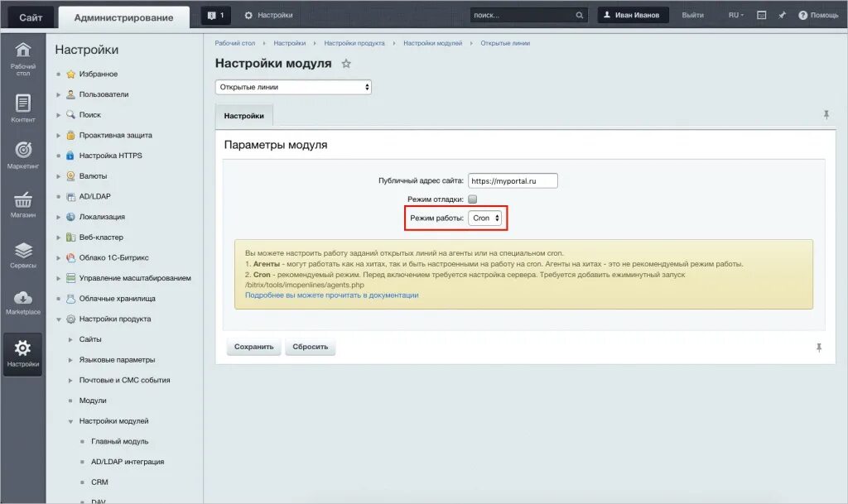Open the Контент sidebar section
Image resolution: width=848 pixels, height=504 pixels.
coord(22,108)
